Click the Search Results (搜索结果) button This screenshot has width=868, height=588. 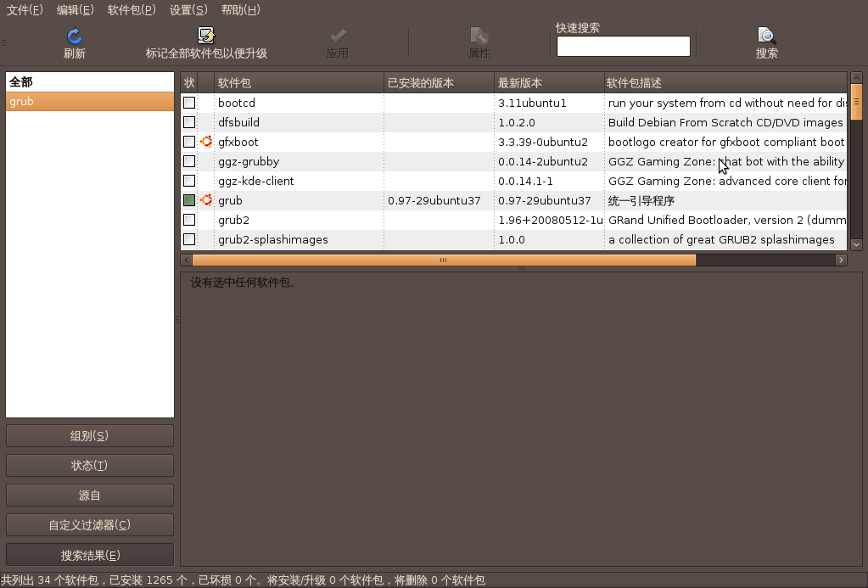click(x=90, y=555)
